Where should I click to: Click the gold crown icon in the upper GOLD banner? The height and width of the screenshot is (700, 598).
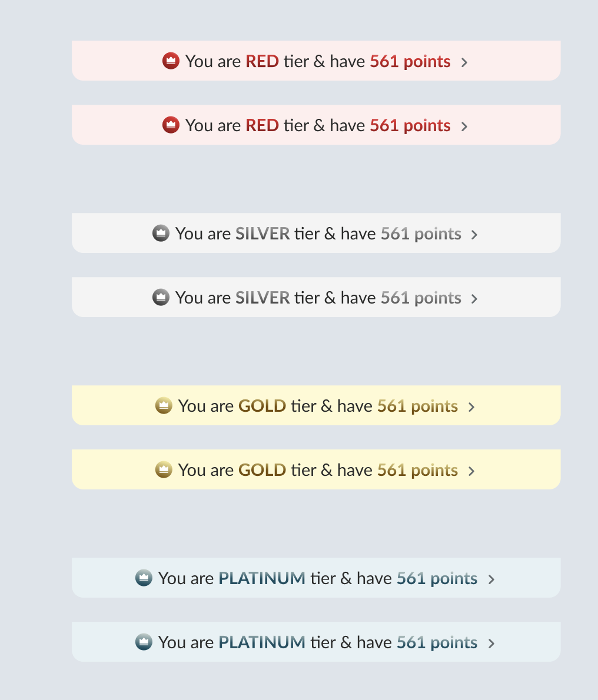[x=164, y=405]
